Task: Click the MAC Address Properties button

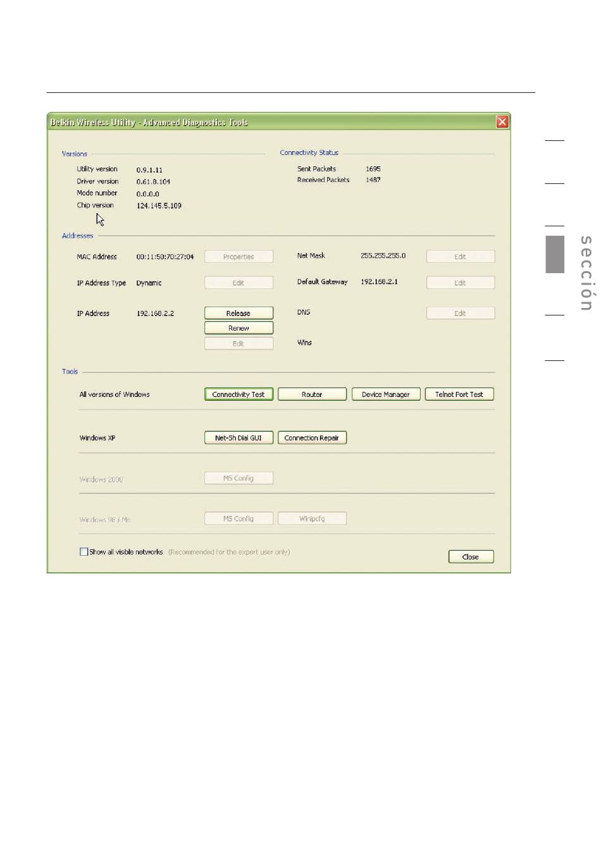Action: [239, 257]
